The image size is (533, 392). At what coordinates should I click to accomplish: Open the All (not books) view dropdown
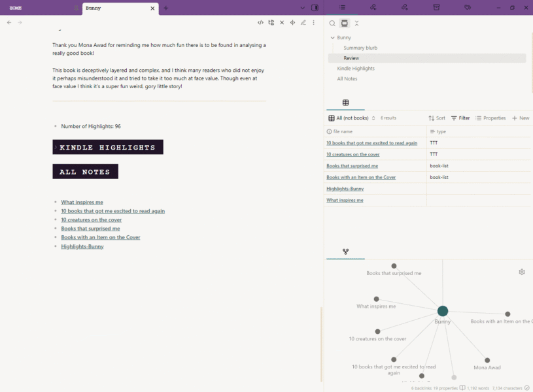[x=352, y=118]
